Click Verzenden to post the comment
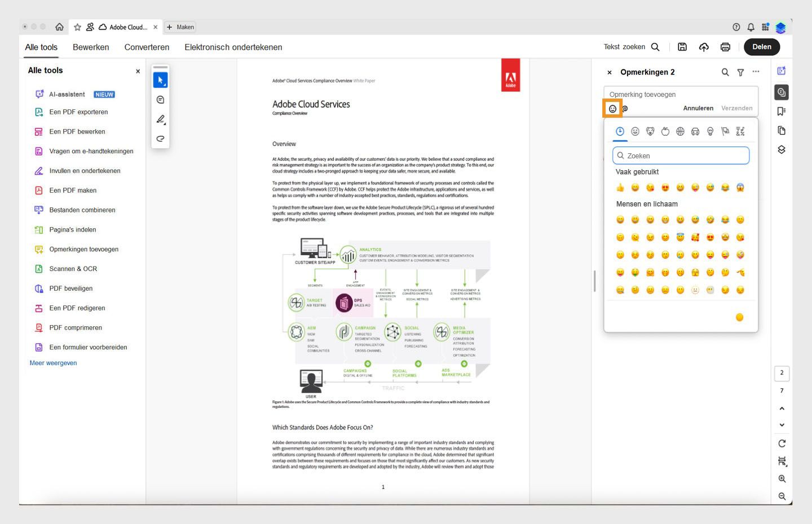The image size is (812, 524). pos(736,108)
